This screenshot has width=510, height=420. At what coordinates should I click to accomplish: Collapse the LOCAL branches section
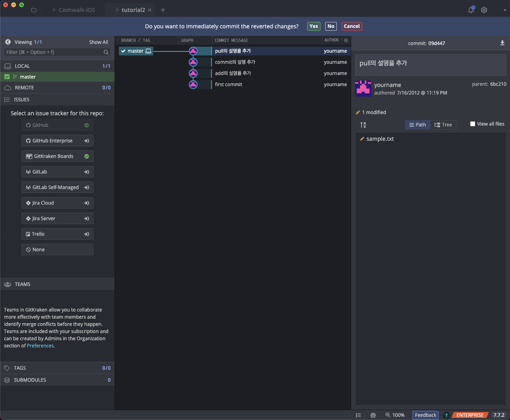pos(22,66)
